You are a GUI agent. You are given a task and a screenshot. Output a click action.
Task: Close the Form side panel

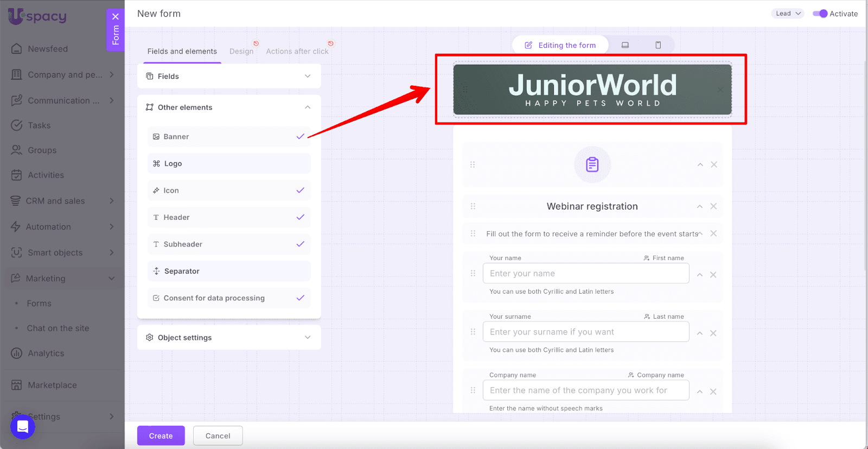click(x=116, y=16)
